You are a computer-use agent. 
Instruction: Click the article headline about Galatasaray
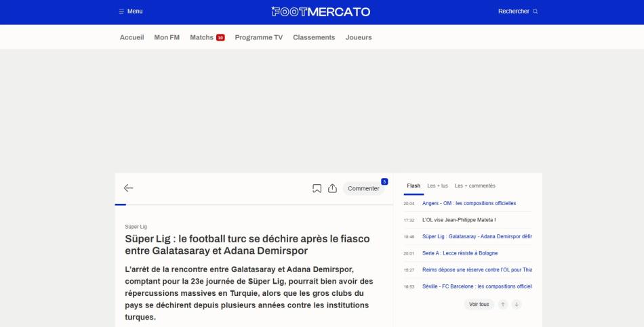(x=247, y=244)
